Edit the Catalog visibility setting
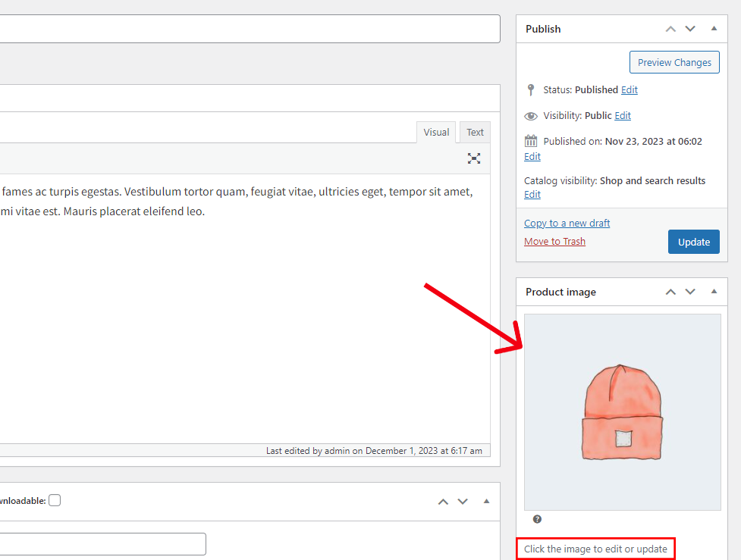741x560 pixels. pyautogui.click(x=532, y=195)
